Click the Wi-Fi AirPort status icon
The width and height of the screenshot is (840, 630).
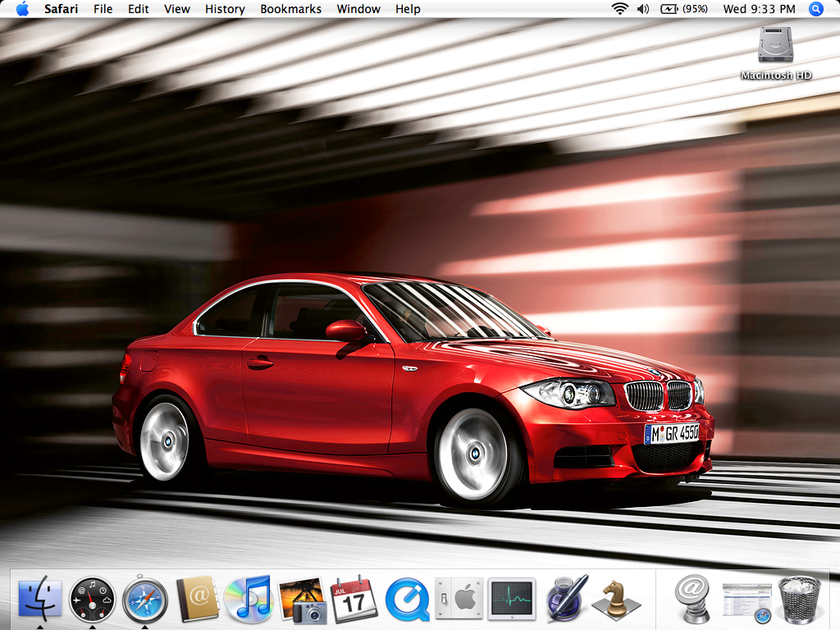(620, 8)
